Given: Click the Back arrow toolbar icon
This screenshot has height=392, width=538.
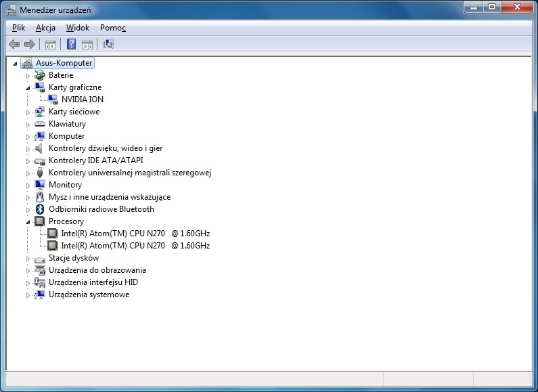Looking at the screenshot, I should tap(14, 44).
